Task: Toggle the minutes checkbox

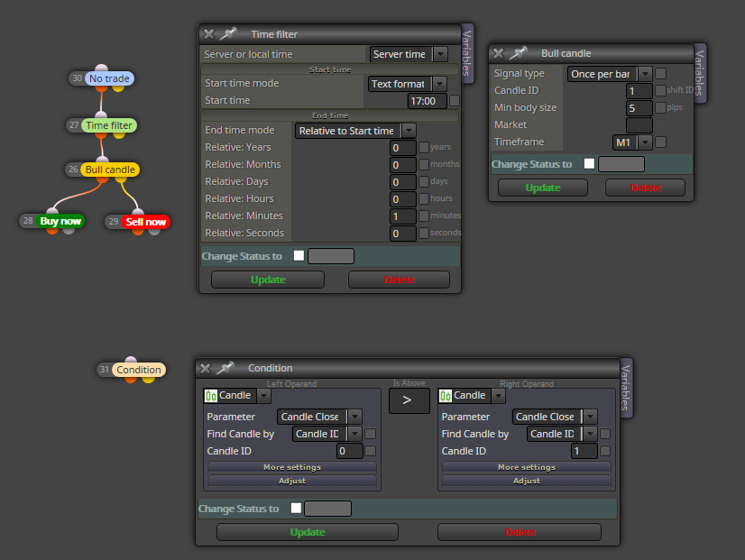Action: click(424, 216)
